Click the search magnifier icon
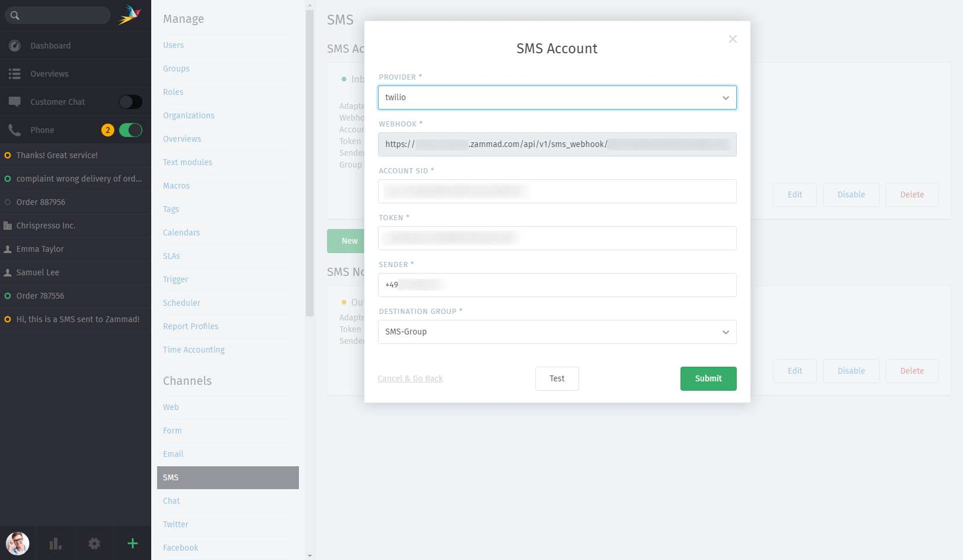 click(15, 15)
